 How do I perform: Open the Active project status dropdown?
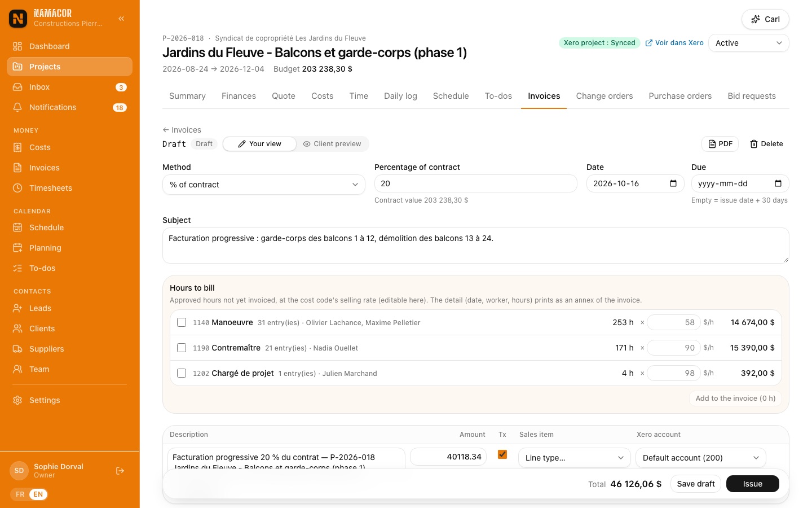pos(749,43)
